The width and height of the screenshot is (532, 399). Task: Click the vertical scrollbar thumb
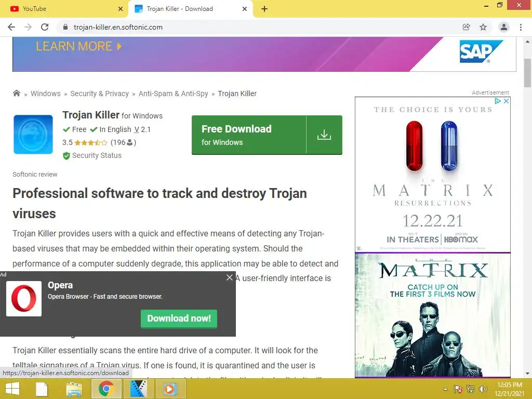(527, 73)
